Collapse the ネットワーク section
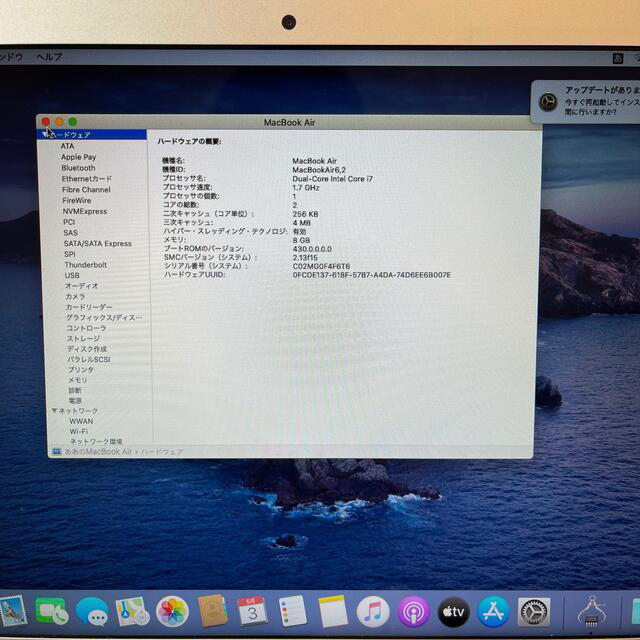The image size is (640, 640). 54,410
